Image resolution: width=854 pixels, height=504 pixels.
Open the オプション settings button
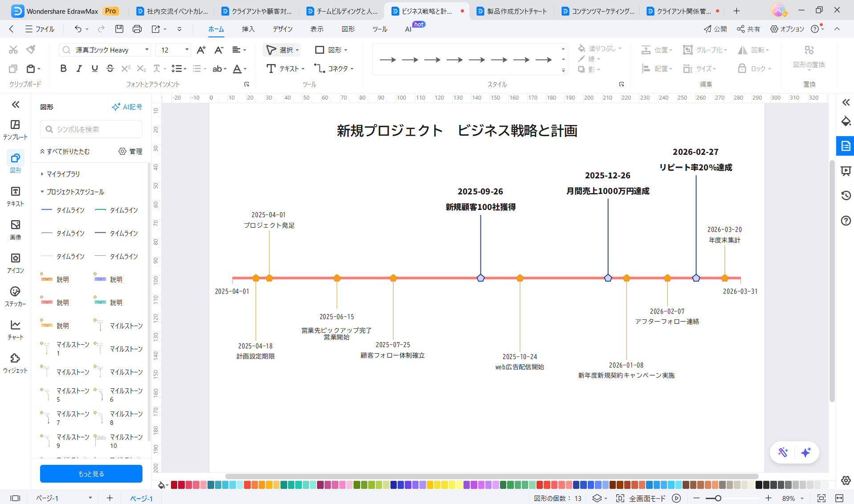(787, 29)
